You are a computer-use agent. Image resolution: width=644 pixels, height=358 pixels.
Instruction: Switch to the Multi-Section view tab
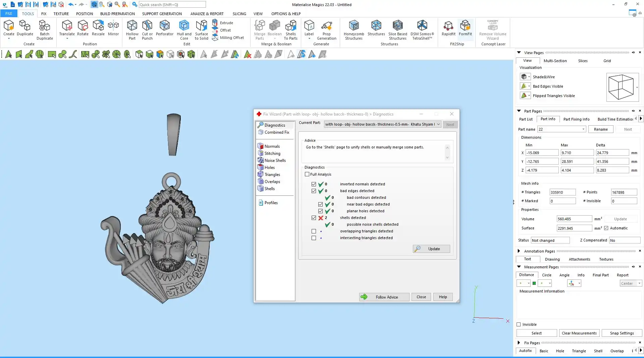[x=555, y=61]
